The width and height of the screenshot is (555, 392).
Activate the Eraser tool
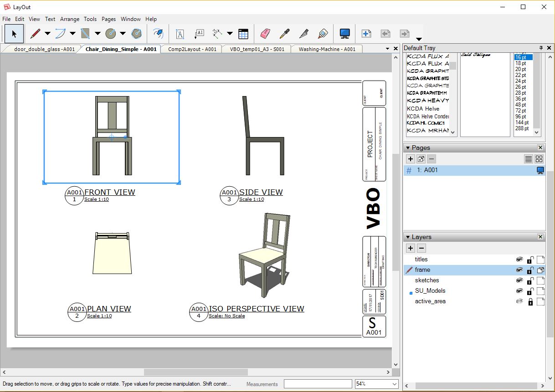pos(265,33)
